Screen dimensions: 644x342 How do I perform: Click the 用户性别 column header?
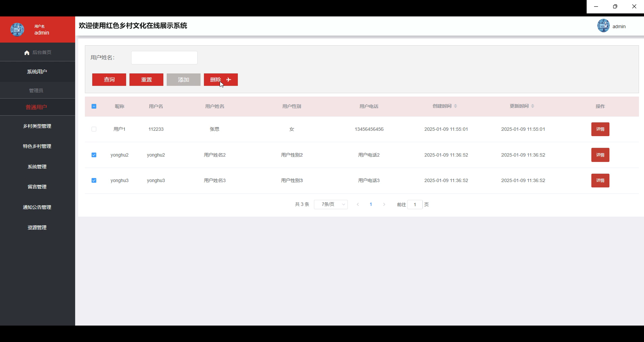[292, 106]
